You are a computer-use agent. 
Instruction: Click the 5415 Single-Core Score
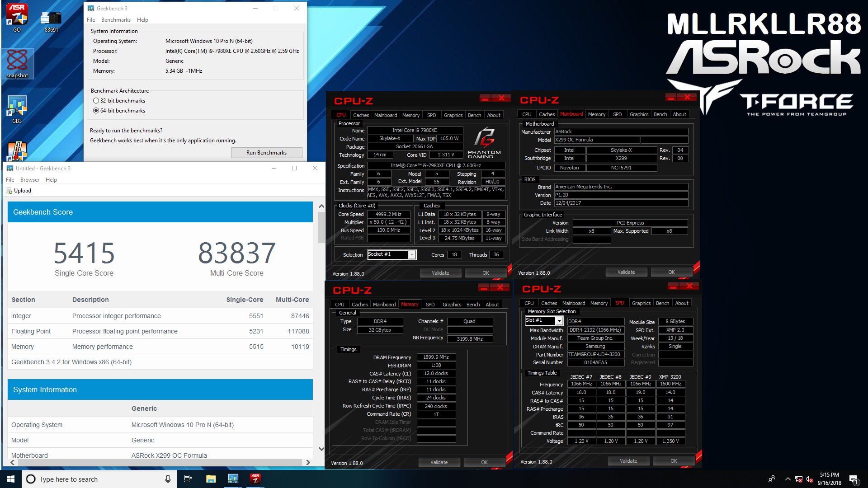point(84,253)
